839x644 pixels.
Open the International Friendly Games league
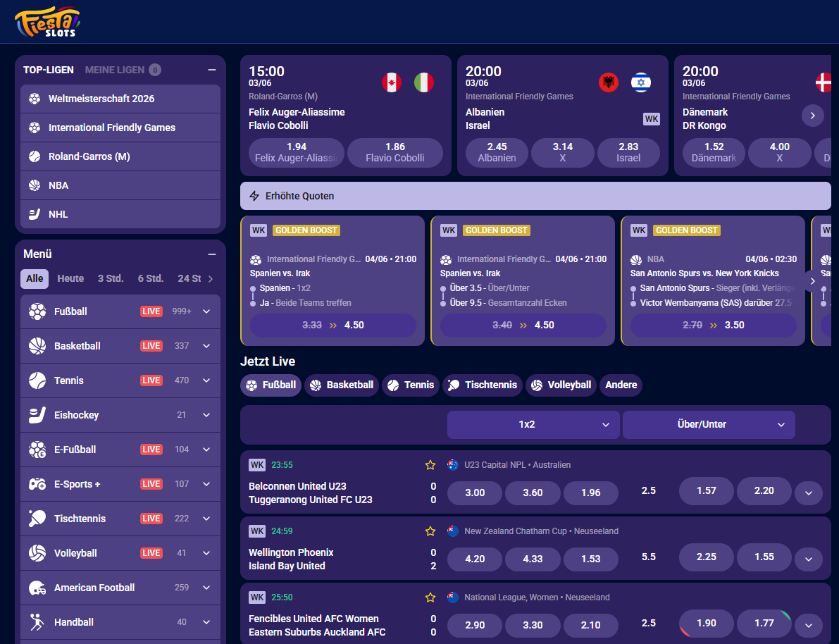click(120, 128)
